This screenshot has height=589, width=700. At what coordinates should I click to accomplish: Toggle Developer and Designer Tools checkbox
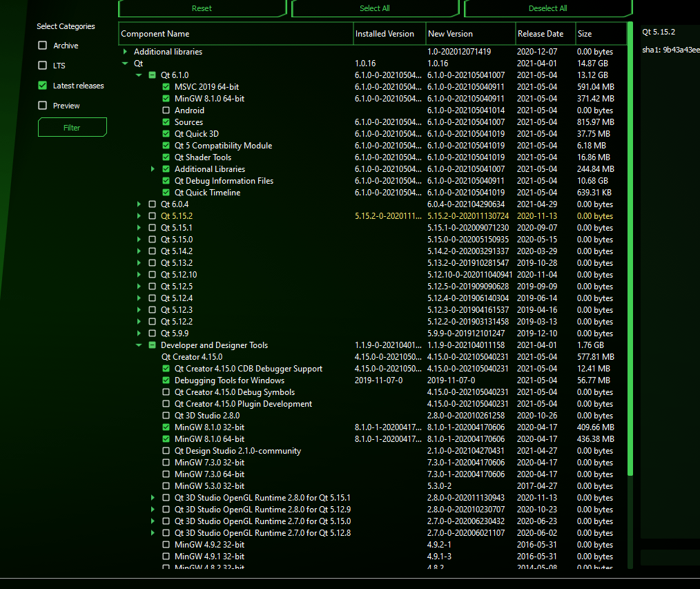tap(153, 345)
